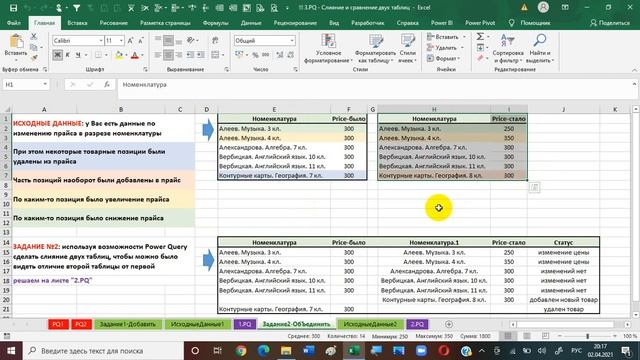640x360 pixels.
Task: Toggle Bold (Ж) formatting
Action: tap(58, 55)
